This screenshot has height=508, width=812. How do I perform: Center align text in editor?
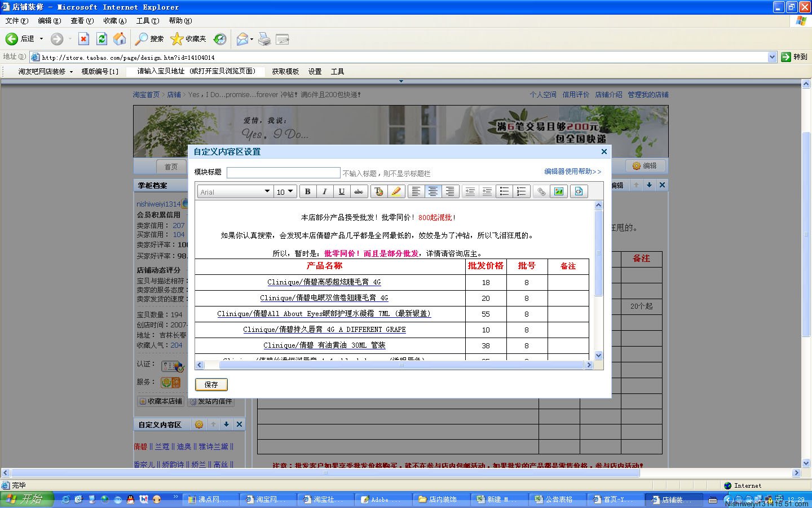[433, 191]
